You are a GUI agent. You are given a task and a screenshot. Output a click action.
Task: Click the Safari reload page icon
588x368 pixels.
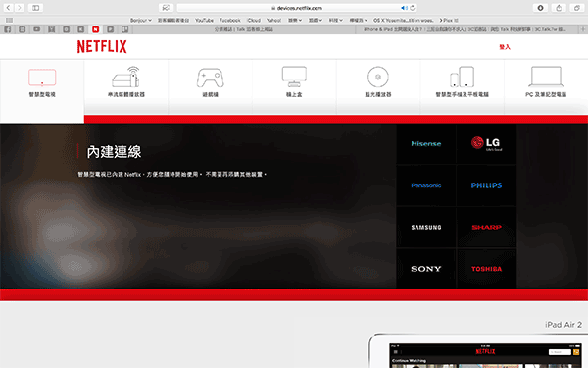tap(413, 8)
